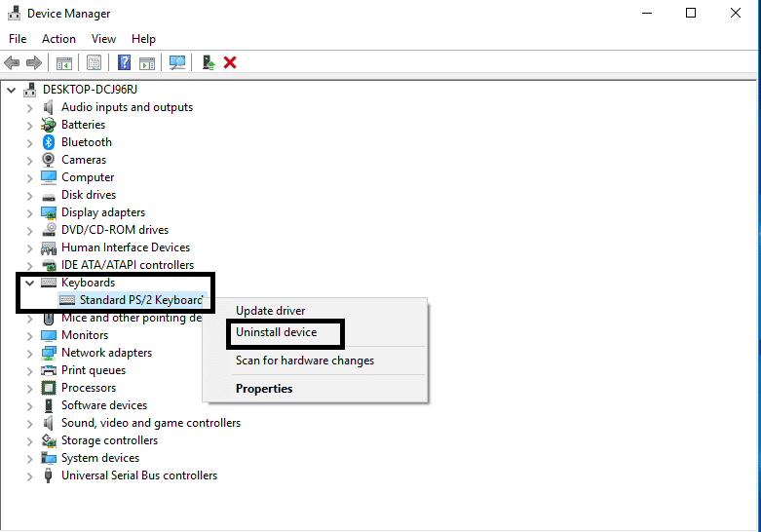
Task: Select the Batteries row label
Action: [83, 125]
